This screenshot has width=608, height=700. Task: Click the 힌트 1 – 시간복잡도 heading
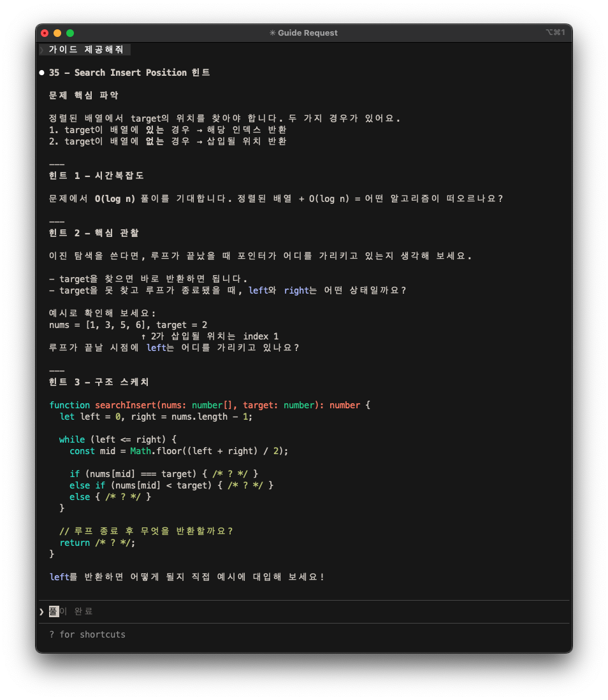click(x=101, y=176)
